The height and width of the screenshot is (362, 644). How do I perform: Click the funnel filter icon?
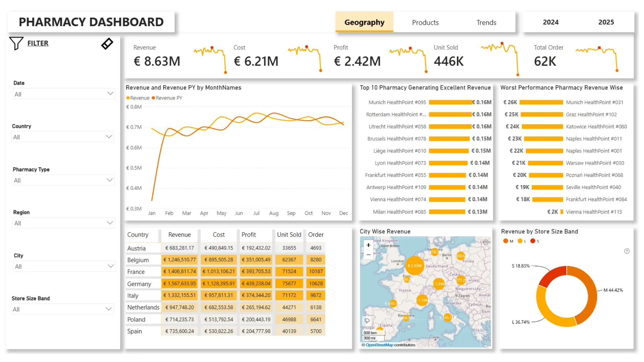tap(16, 44)
